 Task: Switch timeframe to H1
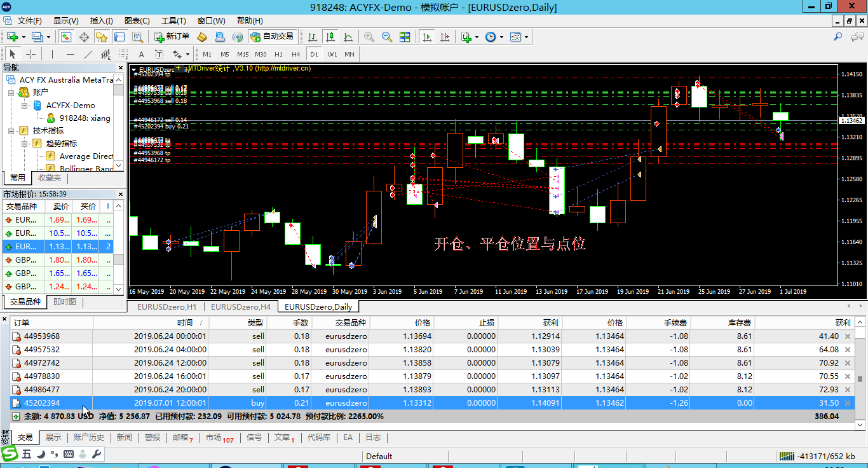pyautogui.click(x=278, y=54)
